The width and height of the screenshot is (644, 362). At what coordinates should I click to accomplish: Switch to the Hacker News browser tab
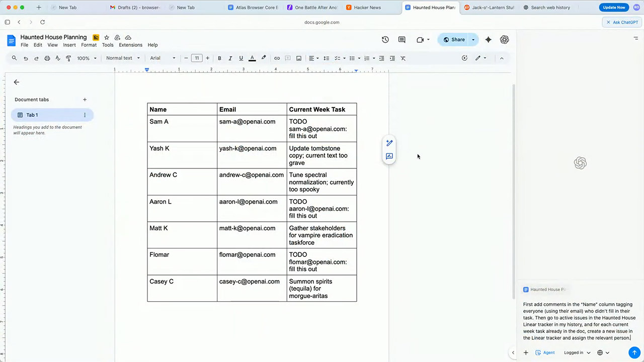pos(364,7)
